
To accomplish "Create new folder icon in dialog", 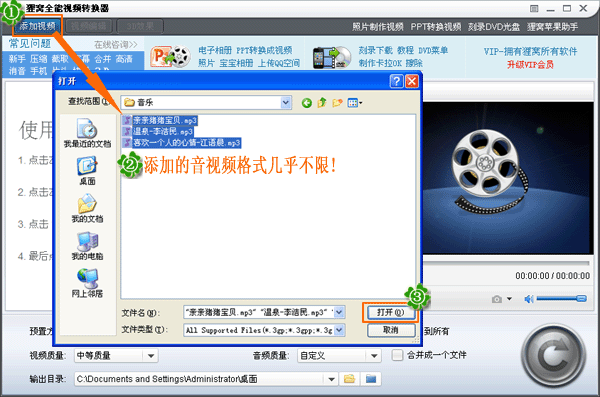I will [337, 103].
